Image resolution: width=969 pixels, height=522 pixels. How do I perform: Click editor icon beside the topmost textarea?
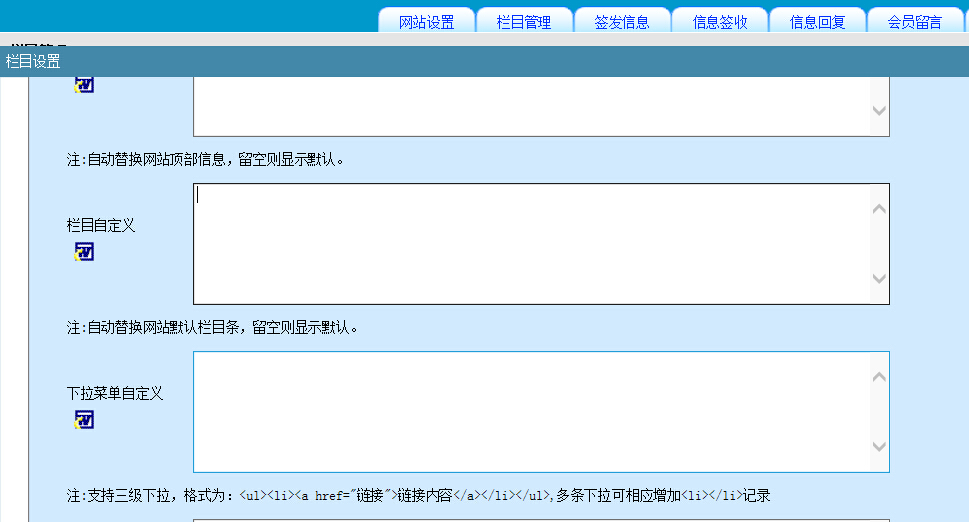pyautogui.click(x=84, y=85)
